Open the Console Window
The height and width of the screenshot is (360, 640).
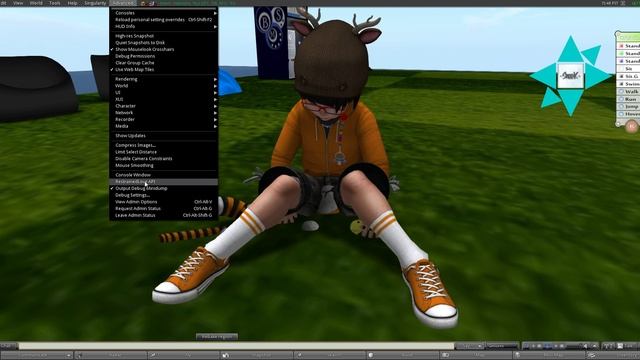163,175
